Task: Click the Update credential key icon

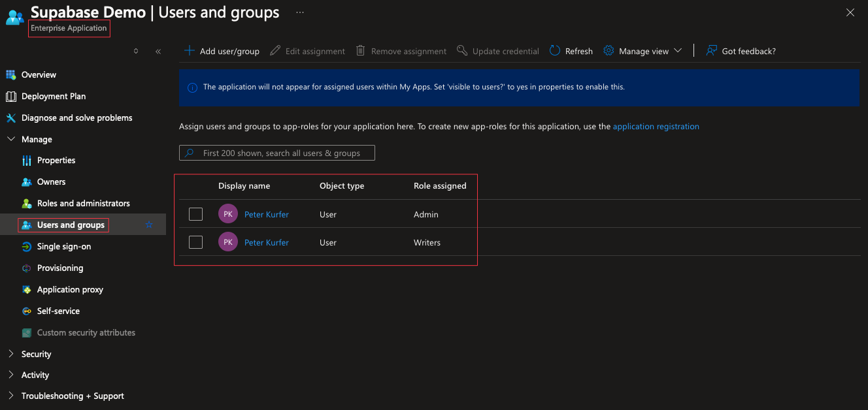Action: pyautogui.click(x=462, y=51)
